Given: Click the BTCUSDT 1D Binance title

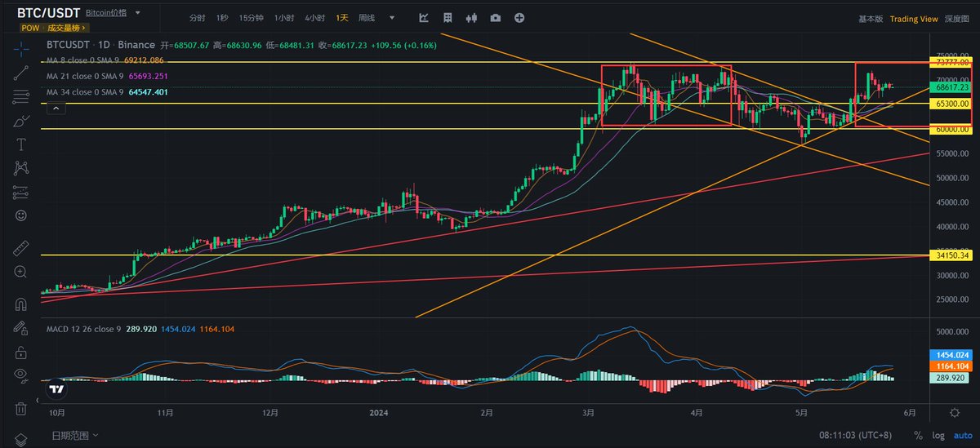Looking at the screenshot, I should click(100, 45).
